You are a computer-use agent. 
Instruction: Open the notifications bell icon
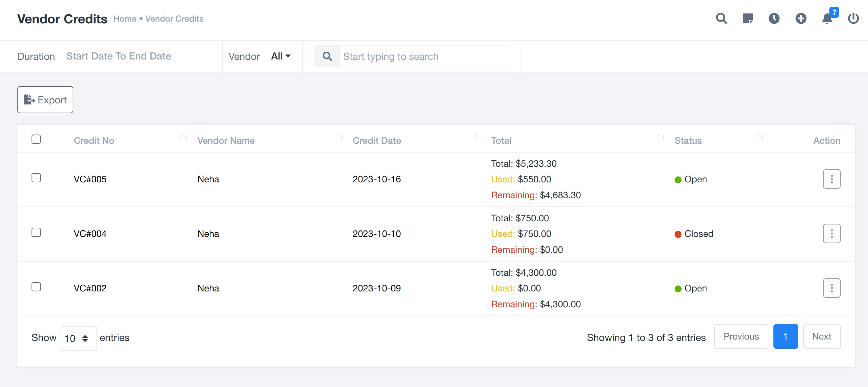coord(827,18)
